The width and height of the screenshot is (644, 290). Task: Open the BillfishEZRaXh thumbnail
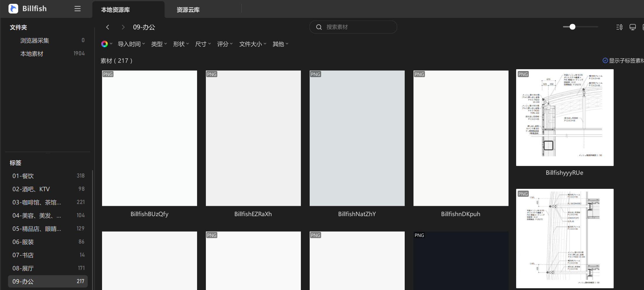253,138
